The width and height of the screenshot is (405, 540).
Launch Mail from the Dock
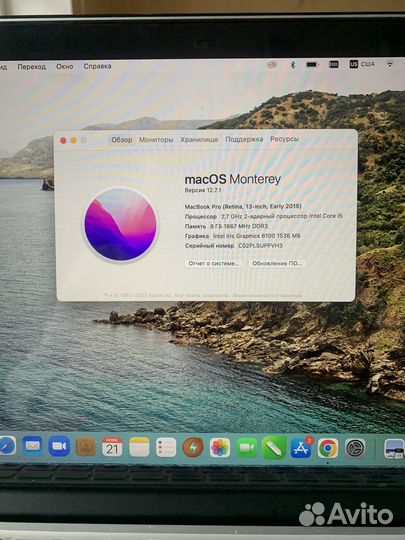[33, 446]
